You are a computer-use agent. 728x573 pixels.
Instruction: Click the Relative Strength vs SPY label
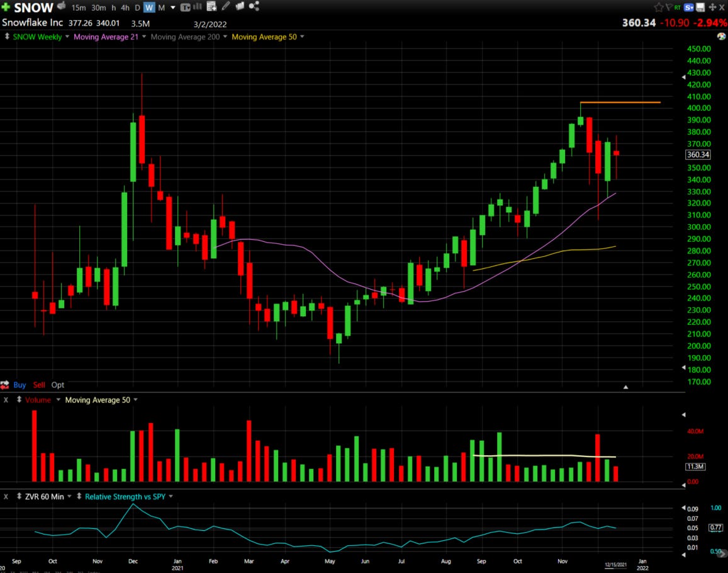(125, 497)
